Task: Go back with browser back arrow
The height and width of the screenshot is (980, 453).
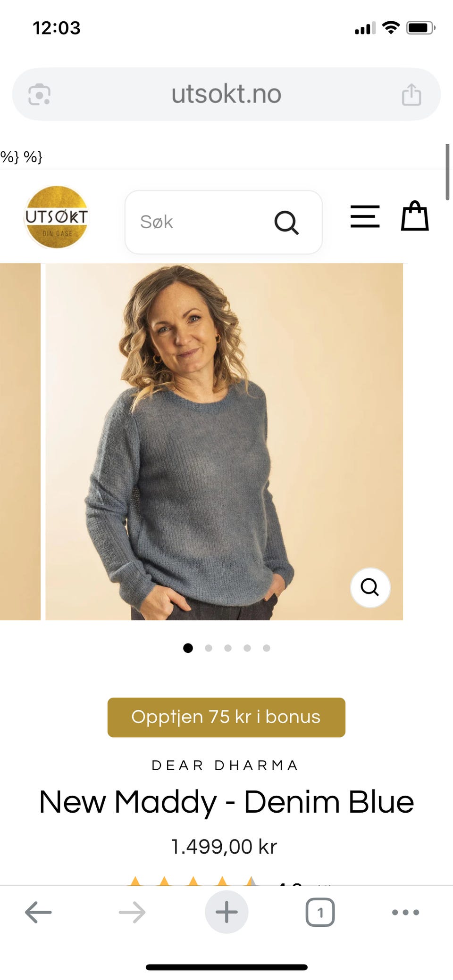Action: pyautogui.click(x=38, y=912)
